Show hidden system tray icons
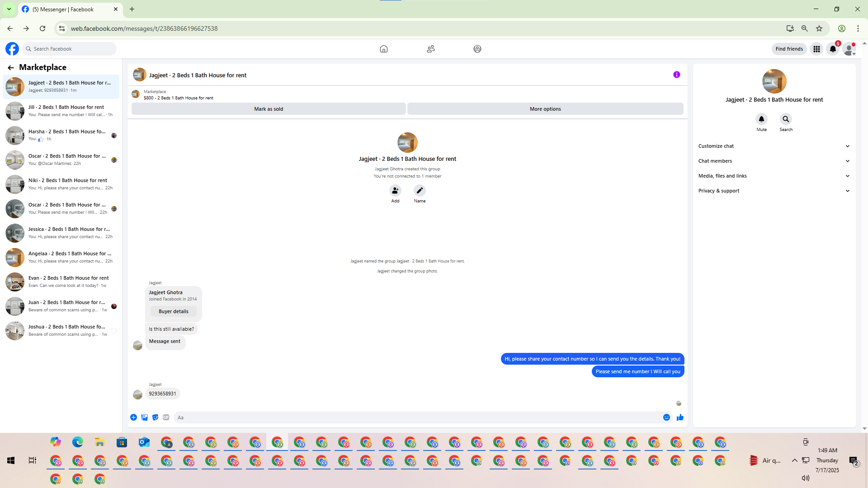The image size is (868, 488). click(x=794, y=460)
